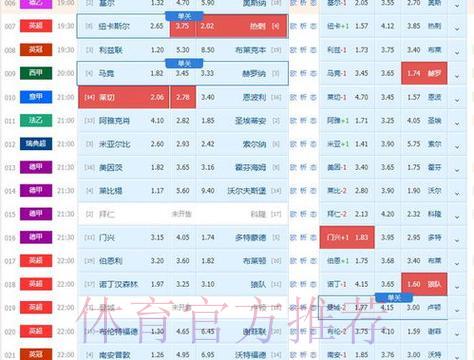
Task: Expand details for match 020 row
Action: tap(457, 334)
